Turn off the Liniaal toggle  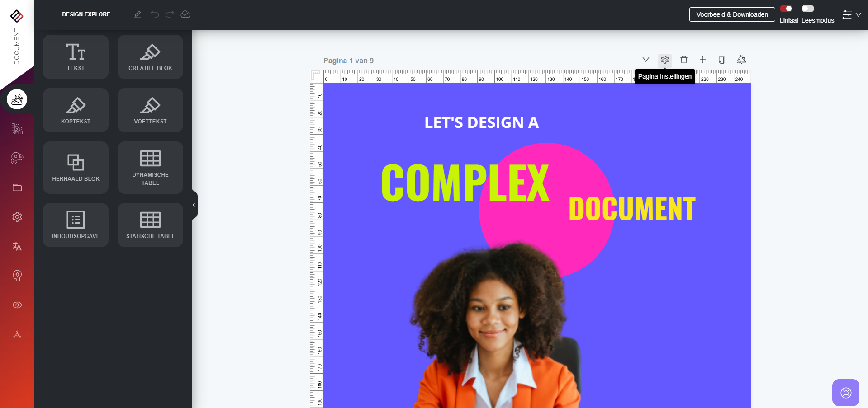point(786,9)
